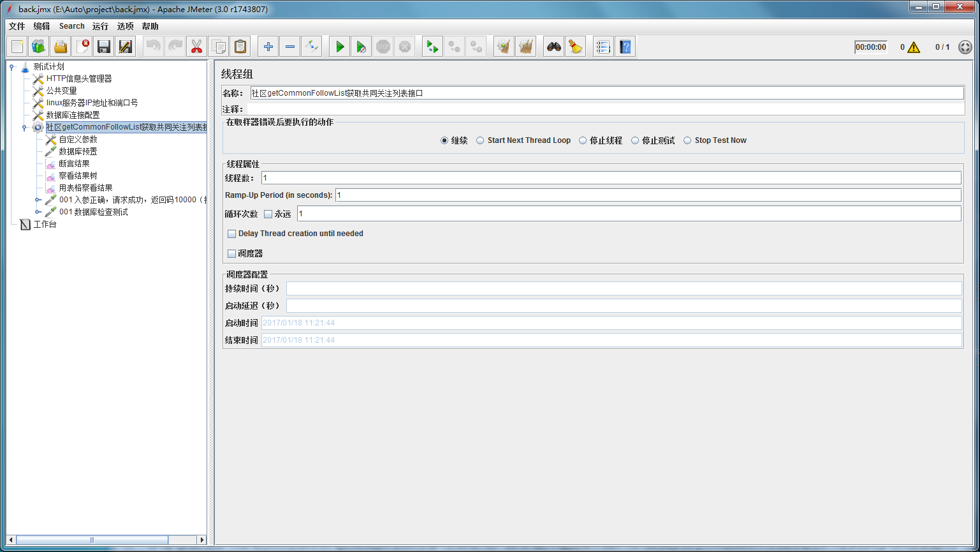The image size is (980, 552).
Task: Select 公共变量 tree node
Action: pos(62,91)
